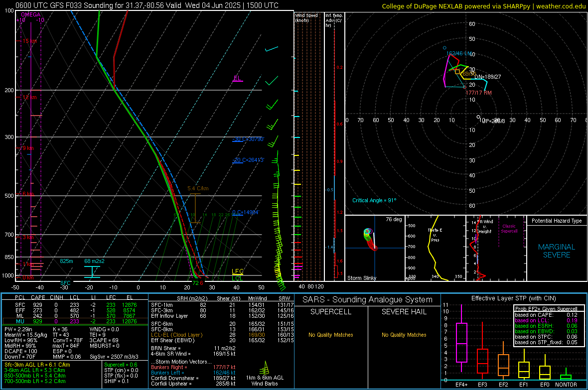Click the Wind Speed (knots) panel header
The width and height of the screenshot is (588, 390).
pyautogui.click(x=306, y=17)
